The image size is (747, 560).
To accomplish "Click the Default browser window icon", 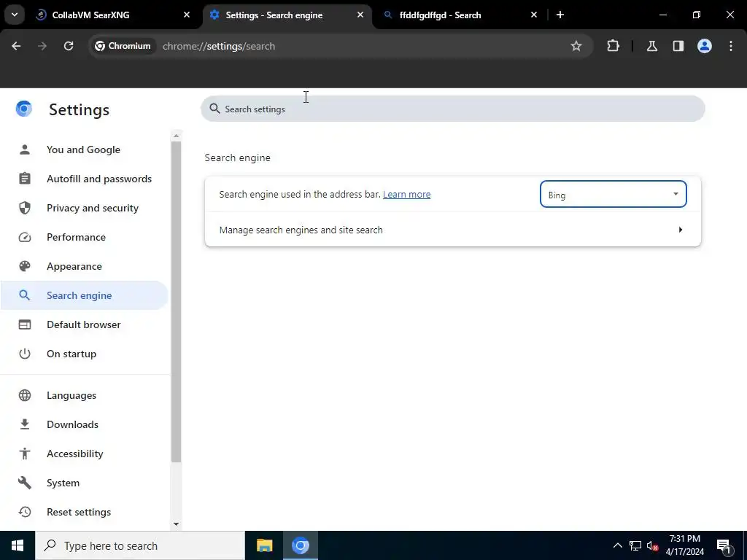I will click(x=25, y=324).
